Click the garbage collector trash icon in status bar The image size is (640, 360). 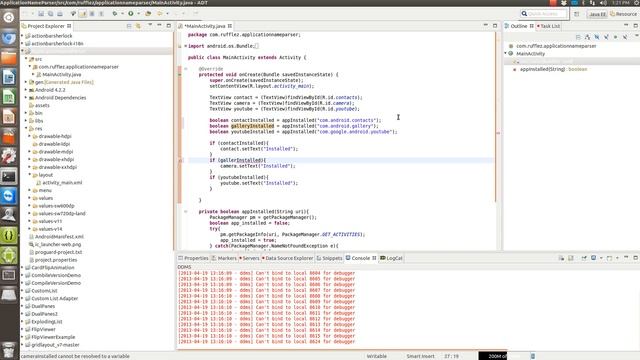click(x=533, y=356)
